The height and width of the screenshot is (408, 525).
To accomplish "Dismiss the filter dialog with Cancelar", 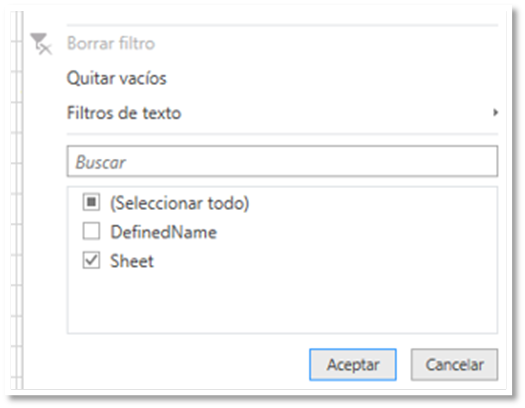I will click(454, 364).
